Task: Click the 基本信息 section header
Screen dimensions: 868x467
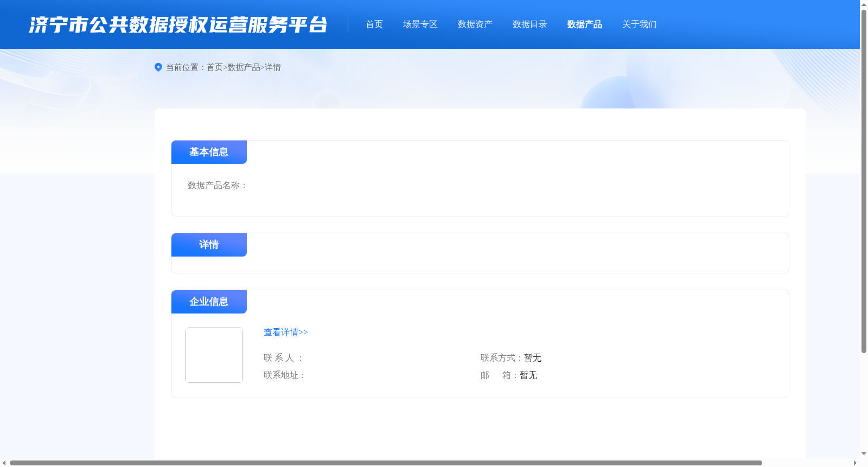Action: (209, 152)
